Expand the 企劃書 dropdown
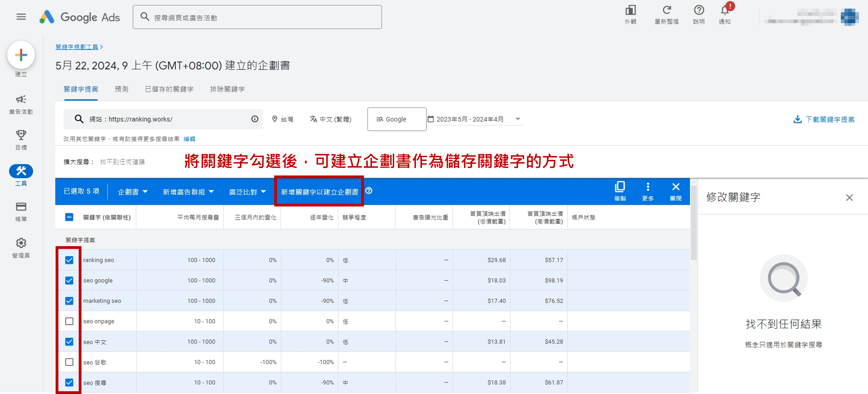This screenshot has height=394, width=868. point(132,192)
